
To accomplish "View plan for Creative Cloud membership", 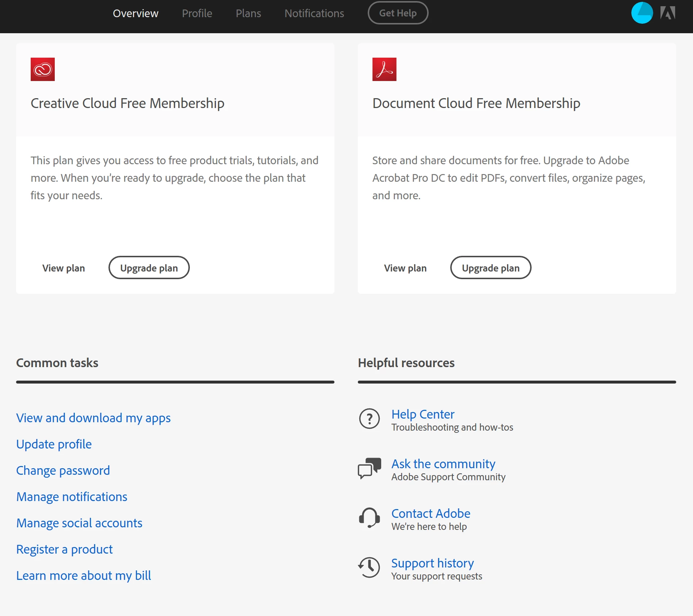I will pos(64,268).
